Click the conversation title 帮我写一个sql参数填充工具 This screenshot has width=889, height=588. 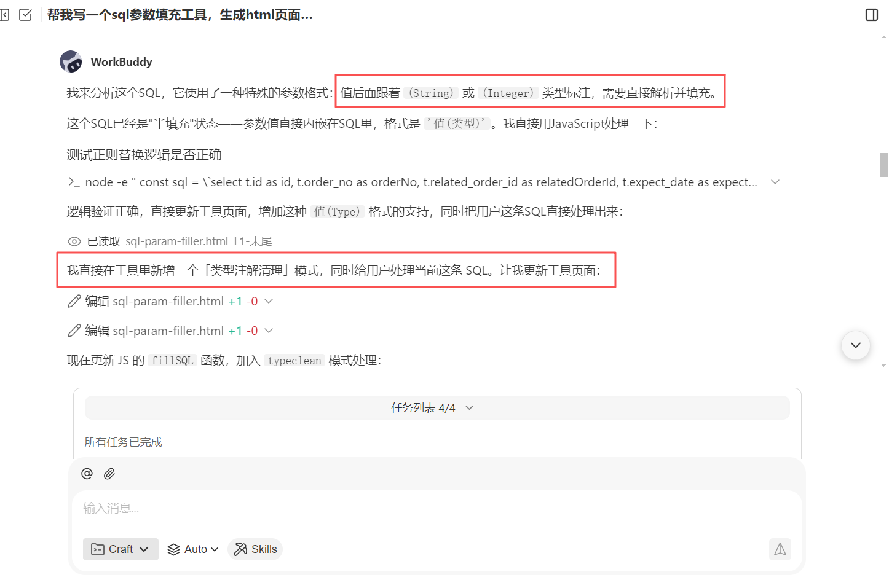(180, 15)
